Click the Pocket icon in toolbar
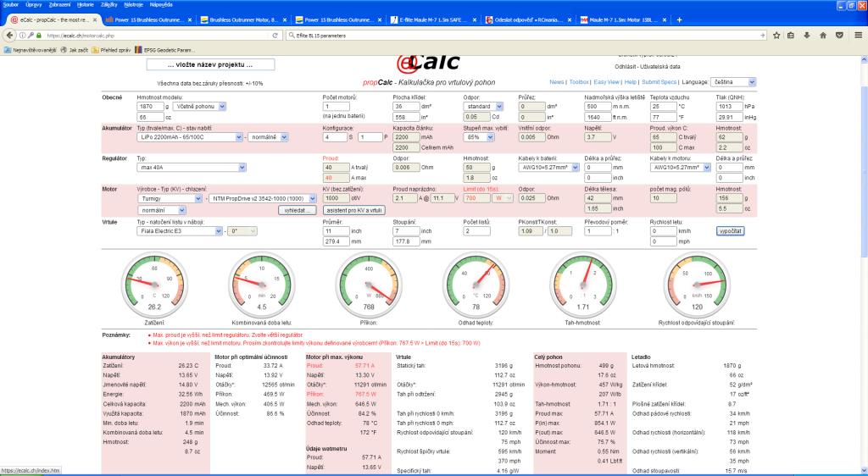 click(839, 36)
